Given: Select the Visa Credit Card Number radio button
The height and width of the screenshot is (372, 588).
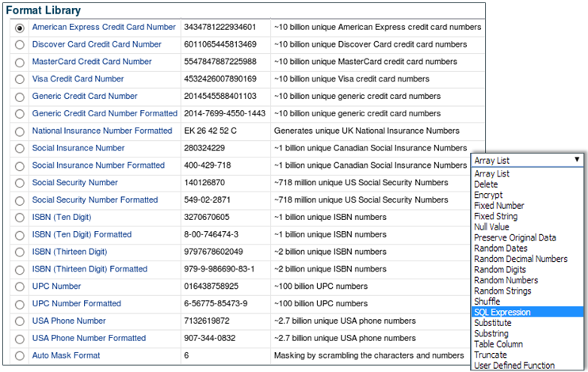Looking at the screenshot, I should pyautogui.click(x=19, y=79).
